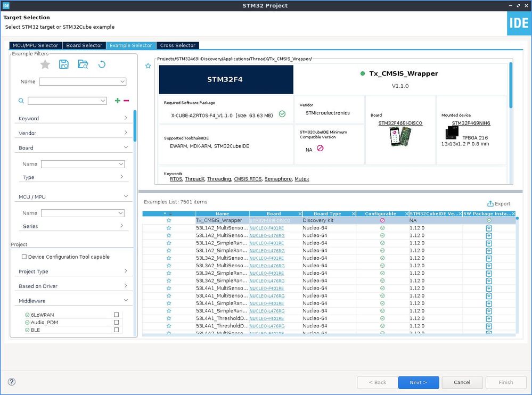Click the Semaphore keyword link
Viewport: 532px width, 395px height.
point(278,179)
